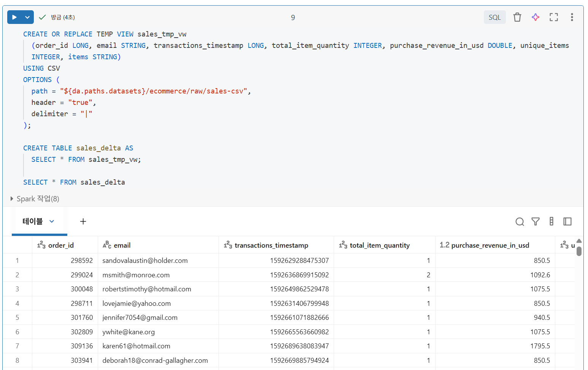Click the path string in OPTIONS
Viewport: 588px width, 370px height.
(x=153, y=91)
